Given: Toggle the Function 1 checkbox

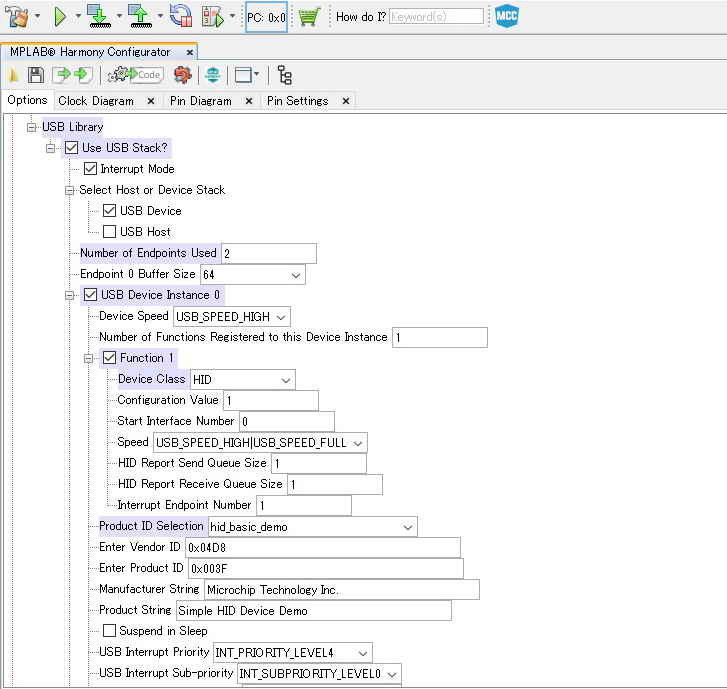Looking at the screenshot, I should [109, 358].
